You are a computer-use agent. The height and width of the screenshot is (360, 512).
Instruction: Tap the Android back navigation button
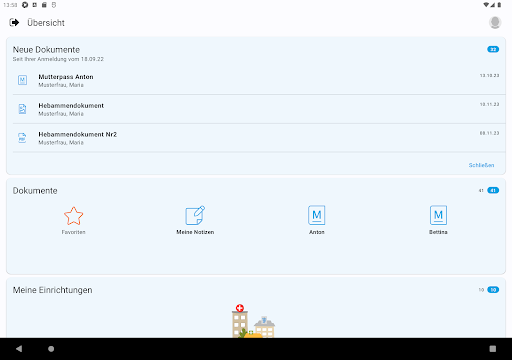(x=19, y=349)
